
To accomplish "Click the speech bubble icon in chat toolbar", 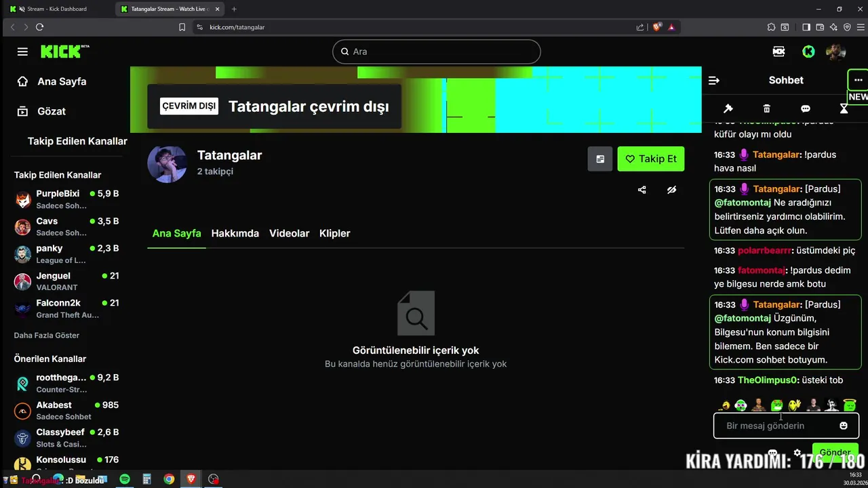I will click(806, 108).
